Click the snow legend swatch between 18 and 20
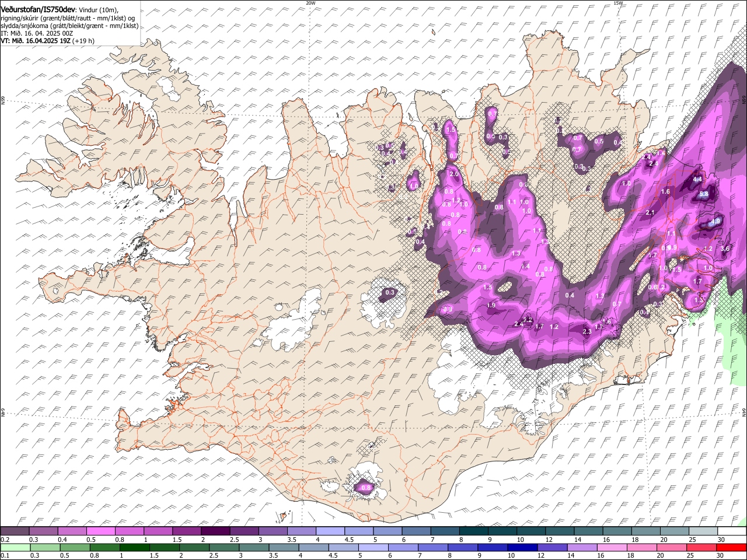 tap(645, 531)
